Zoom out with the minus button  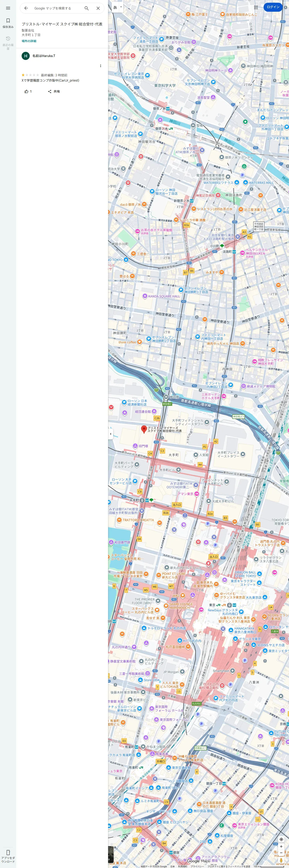pos(281,852)
